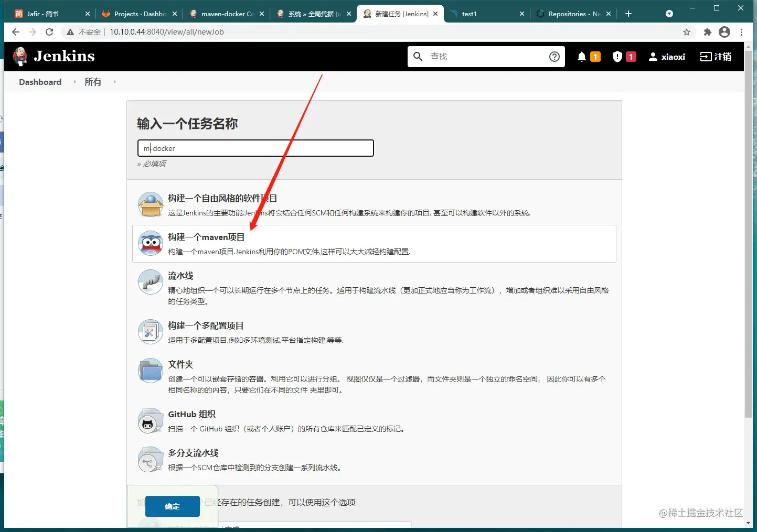Click the Jenkins title link
The height and width of the screenshot is (532, 757).
coord(65,56)
